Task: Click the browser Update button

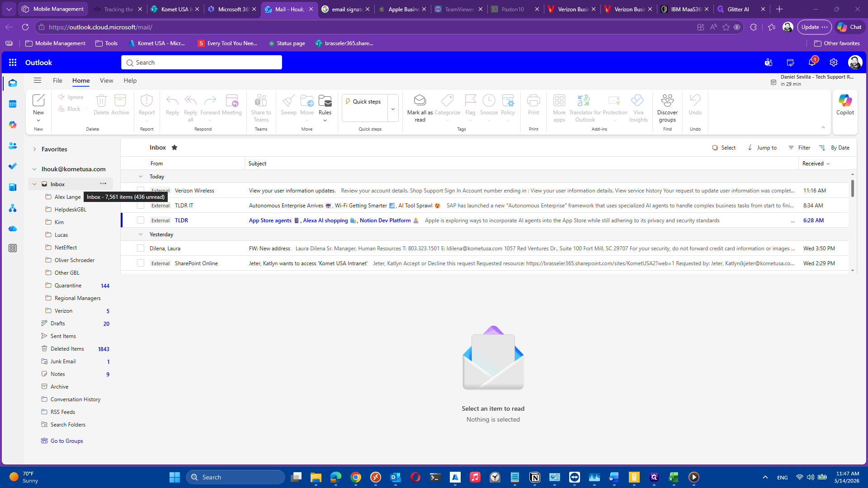Action: point(814,27)
